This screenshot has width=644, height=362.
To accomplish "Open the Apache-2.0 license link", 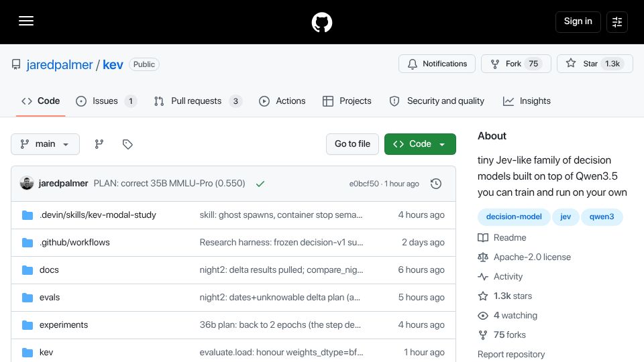I will pyautogui.click(x=524, y=257).
